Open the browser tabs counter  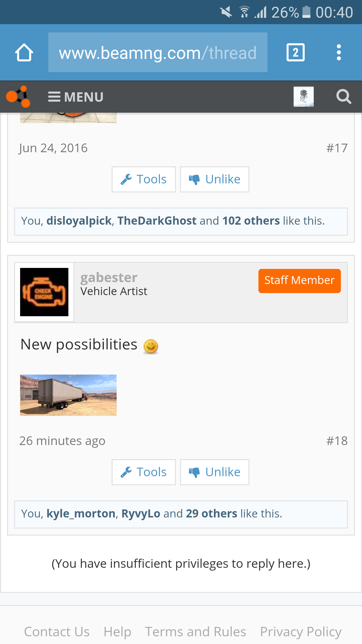pos(295,52)
